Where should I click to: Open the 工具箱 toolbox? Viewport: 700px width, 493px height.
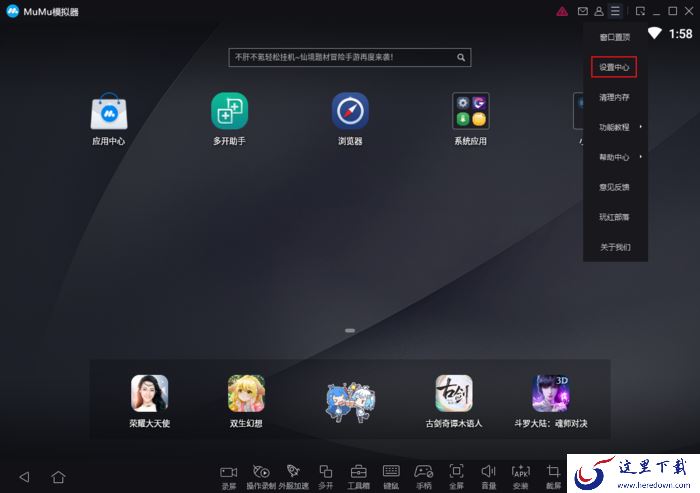pyautogui.click(x=358, y=477)
